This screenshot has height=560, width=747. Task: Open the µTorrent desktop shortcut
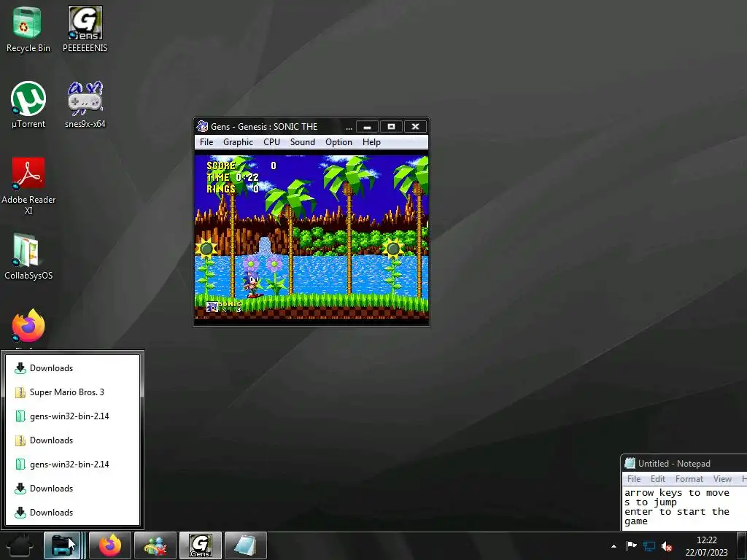click(x=28, y=105)
